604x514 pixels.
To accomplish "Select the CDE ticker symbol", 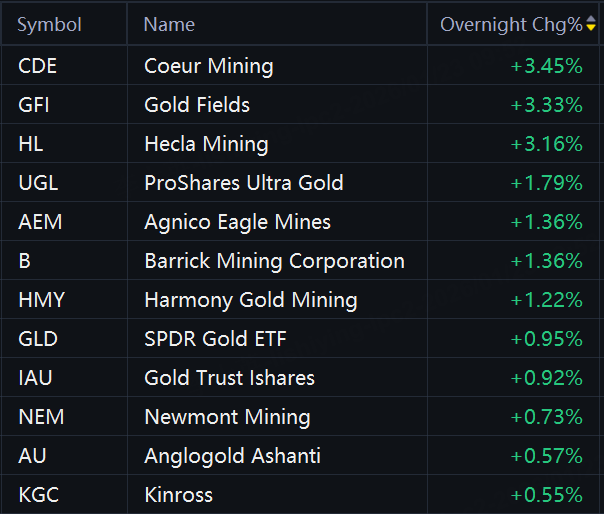I will click(x=38, y=66).
